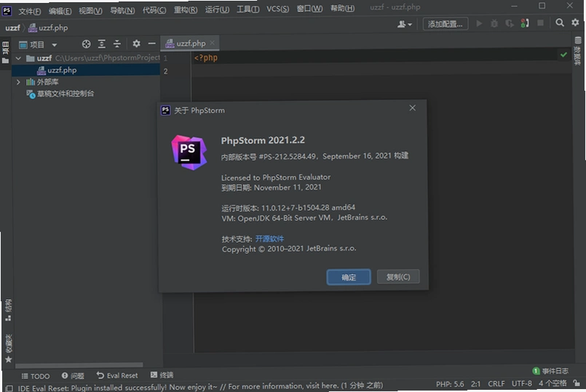Toggle the 收藏夹 tool window stripe button
Screen dimensions: 586x392
pos(9,348)
